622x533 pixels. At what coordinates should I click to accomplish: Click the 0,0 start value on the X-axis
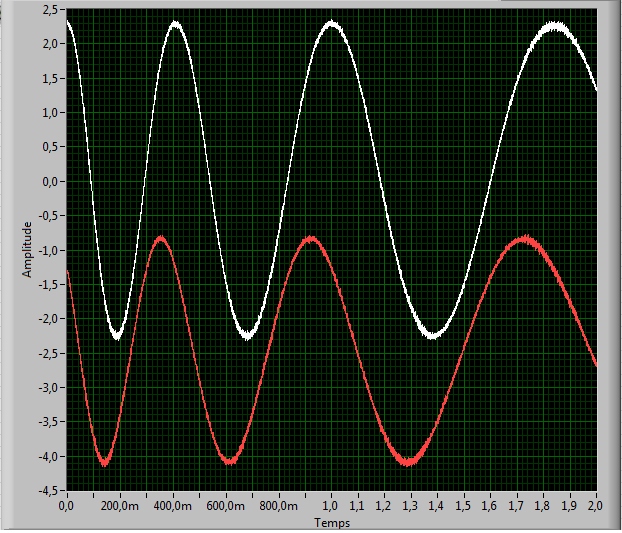click(66, 508)
